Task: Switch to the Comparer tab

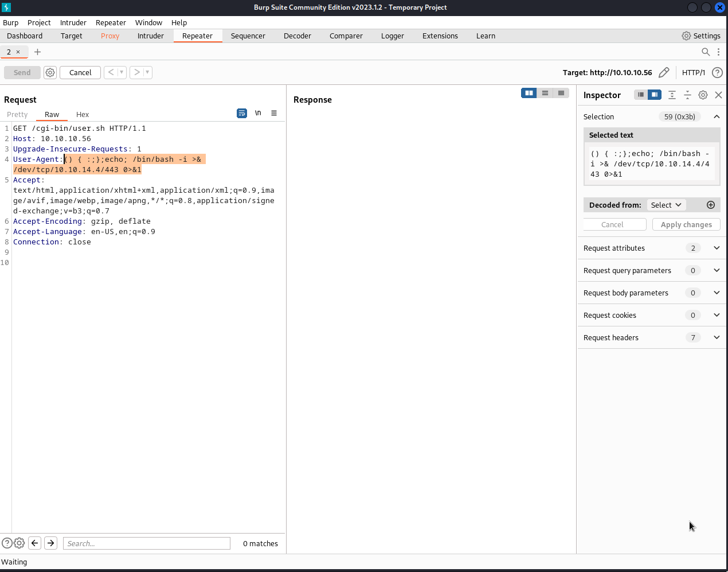Action: point(346,36)
